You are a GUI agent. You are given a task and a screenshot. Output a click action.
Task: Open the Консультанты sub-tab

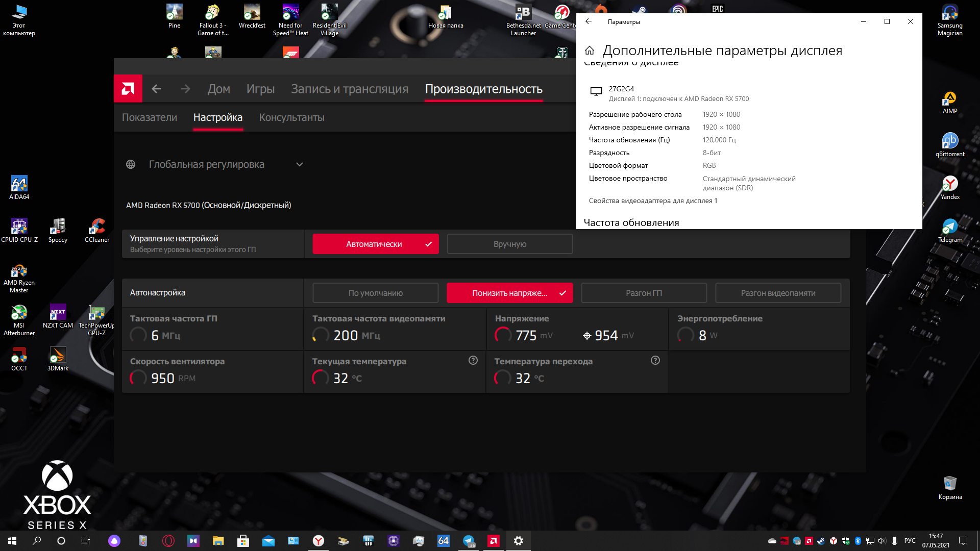pyautogui.click(x=291, y=117)
